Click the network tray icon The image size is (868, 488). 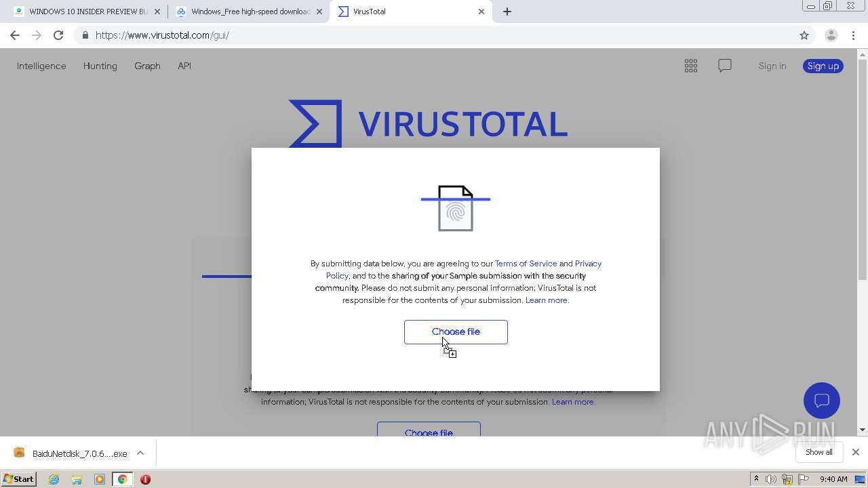pos(787,479)
